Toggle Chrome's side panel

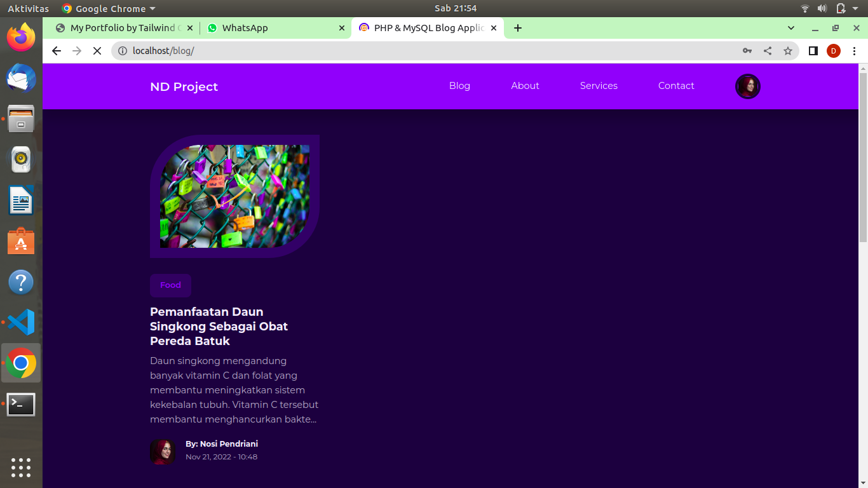coord(813,51)
